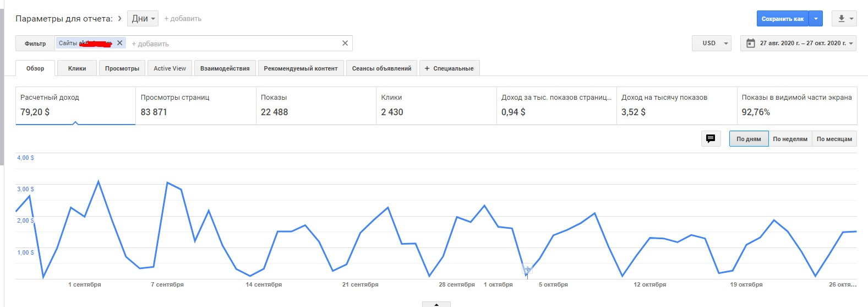Open the comment annotations icon

click(711, 139)
